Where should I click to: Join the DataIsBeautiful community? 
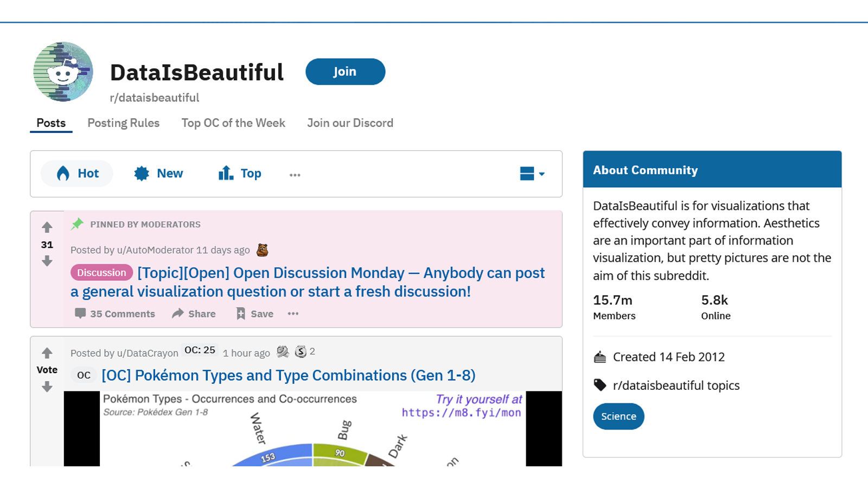coord(345,72)
